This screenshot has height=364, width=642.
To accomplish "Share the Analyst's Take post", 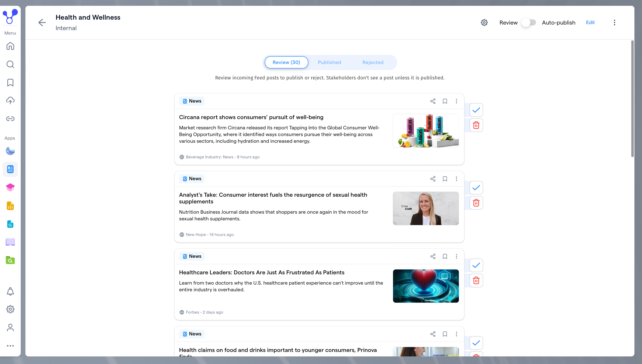I will [x=433, y=179].
